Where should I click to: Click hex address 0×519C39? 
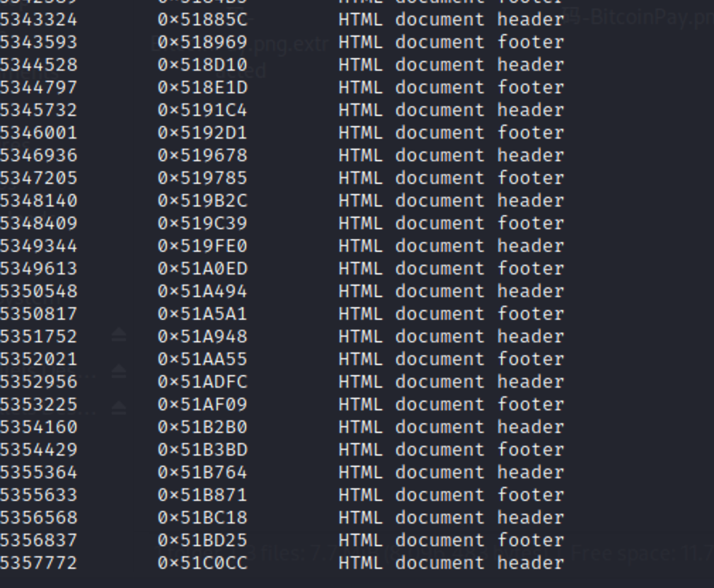[202, 223]
